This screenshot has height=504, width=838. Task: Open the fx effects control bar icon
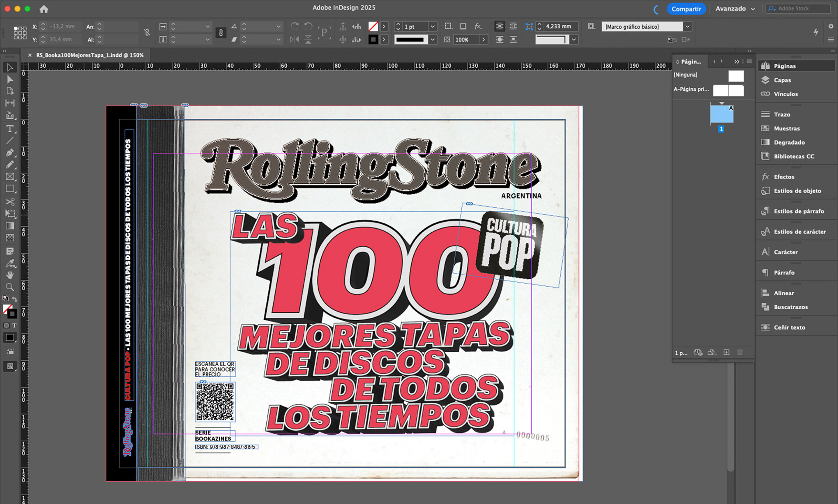[x=478, y=26]
